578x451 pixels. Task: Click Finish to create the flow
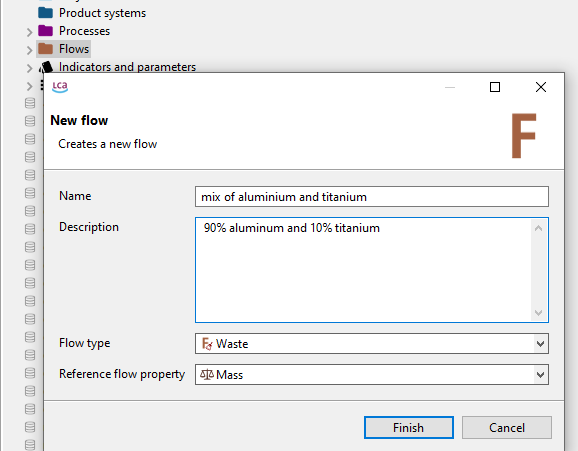(408, 428)
